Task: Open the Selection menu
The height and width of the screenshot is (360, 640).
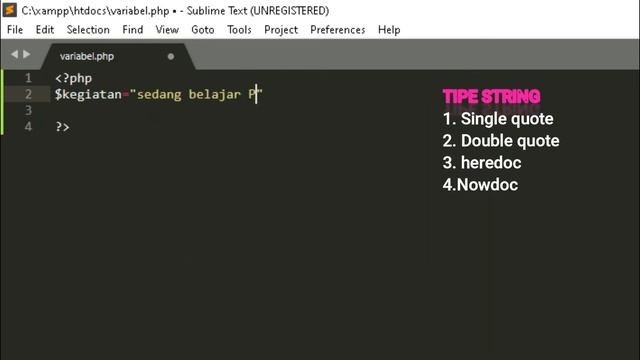Action: [88, 30]
